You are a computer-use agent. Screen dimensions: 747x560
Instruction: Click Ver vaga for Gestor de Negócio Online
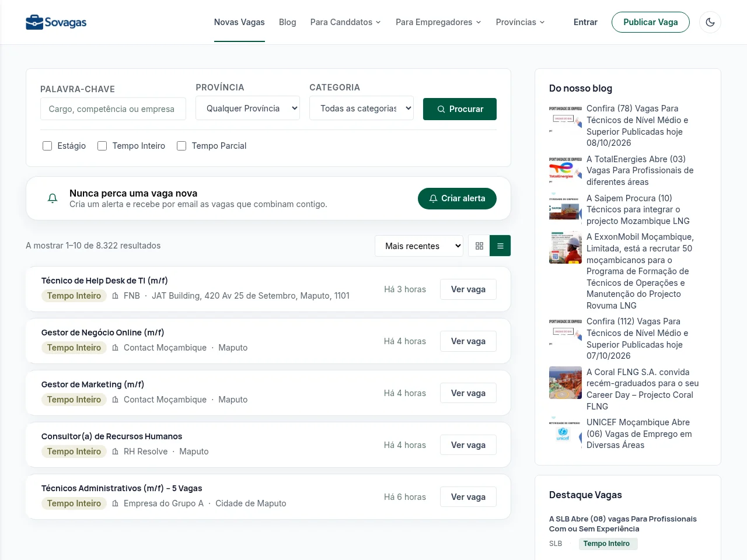(468, 341)
